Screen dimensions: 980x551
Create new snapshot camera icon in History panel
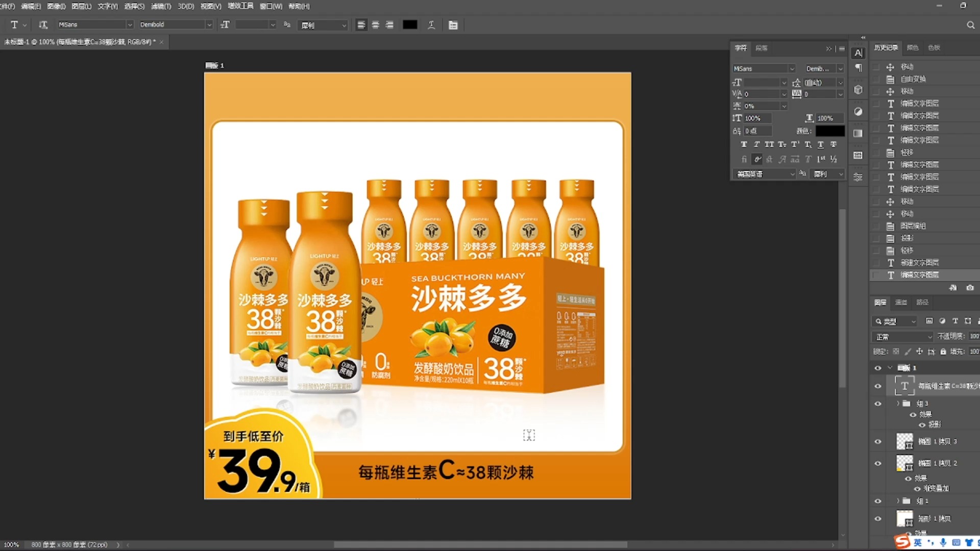tap(970, 288)
